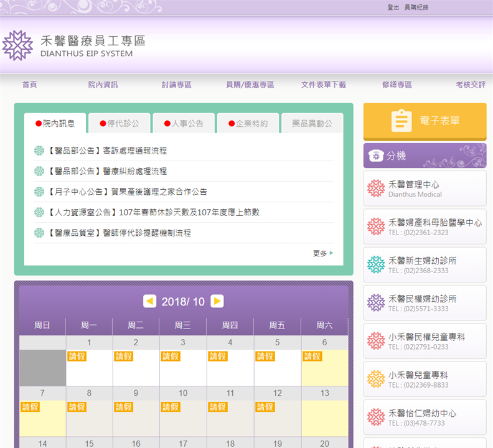
Task: Click yellow flower icon of 小禾馨兒童專科
Action: point(376,379)
